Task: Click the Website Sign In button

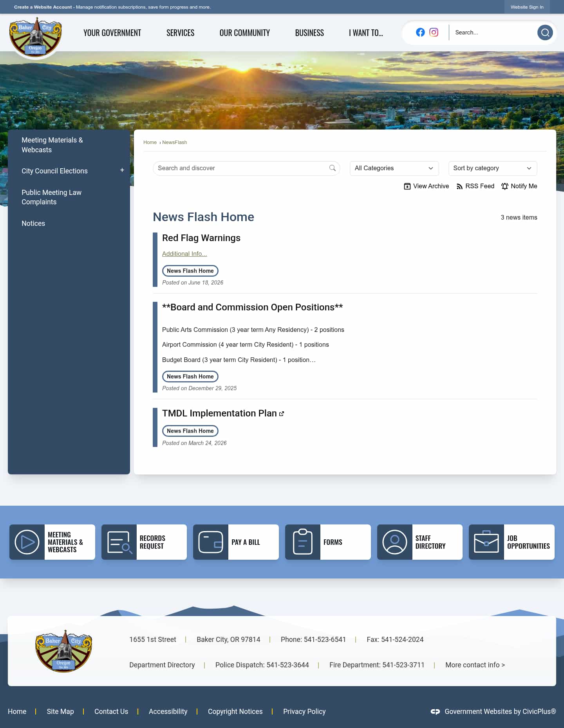Action: click(527, 7)
